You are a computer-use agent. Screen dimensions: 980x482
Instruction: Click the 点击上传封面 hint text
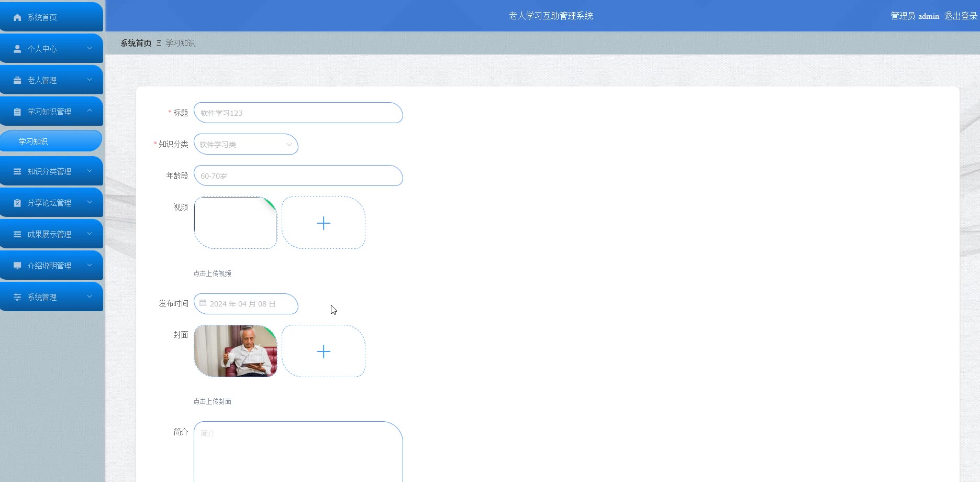tap(213, 401)
